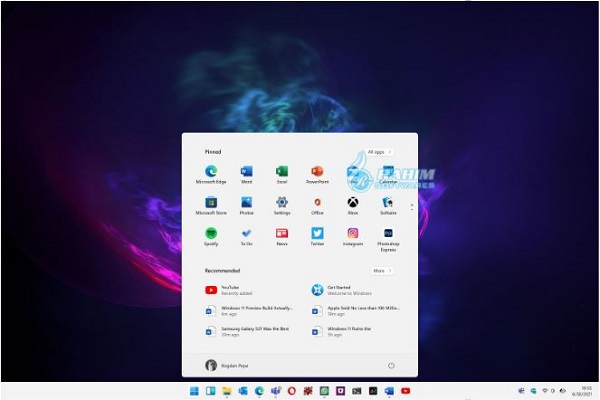Expand More recommended items
This screenshot has width=600, height=400.
click(x=382, y=270)
